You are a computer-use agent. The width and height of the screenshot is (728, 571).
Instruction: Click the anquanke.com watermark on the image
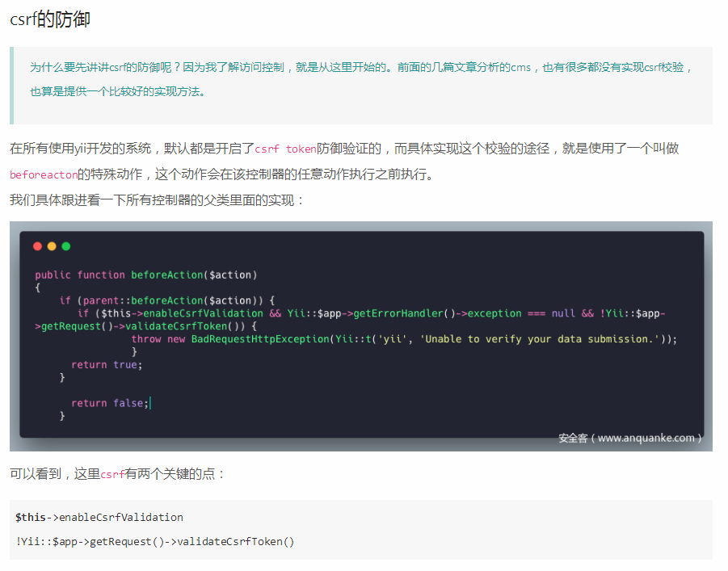click(629, 438)
